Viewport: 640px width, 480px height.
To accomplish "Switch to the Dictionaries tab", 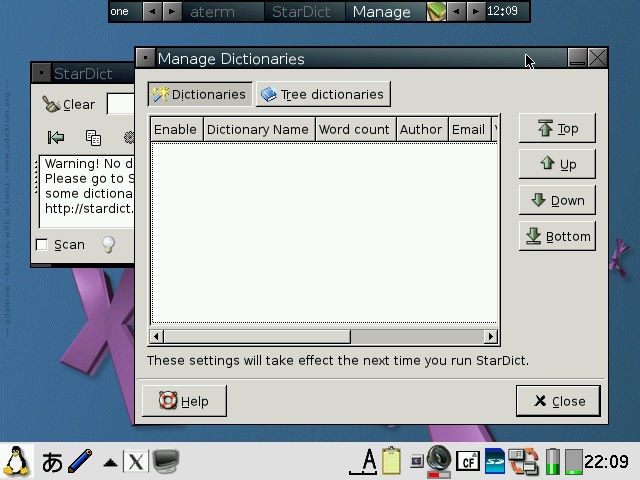I will [199, 94].
